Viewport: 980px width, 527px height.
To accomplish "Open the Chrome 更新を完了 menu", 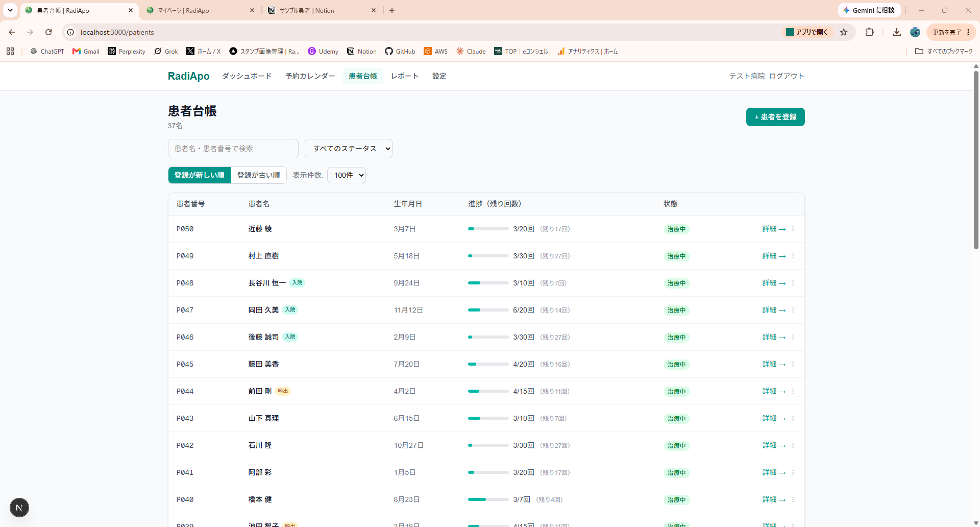I will [951, 32].
